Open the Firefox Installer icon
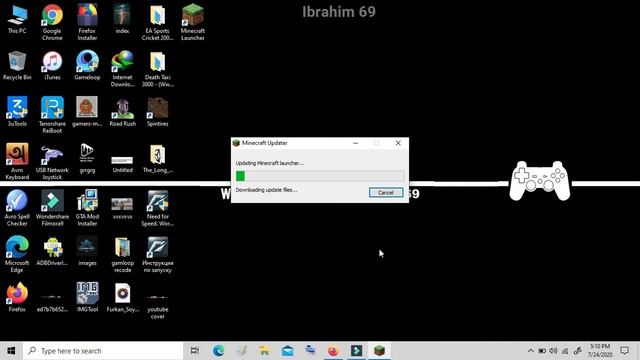Image resolution: width=640 pixels, height=360 pixels. tap(87, 22)
